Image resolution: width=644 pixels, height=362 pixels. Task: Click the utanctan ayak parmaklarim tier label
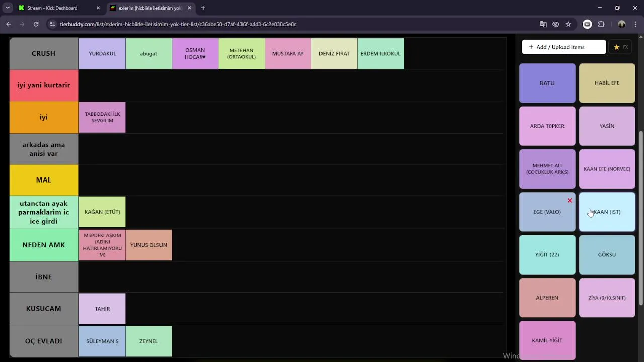44,212
